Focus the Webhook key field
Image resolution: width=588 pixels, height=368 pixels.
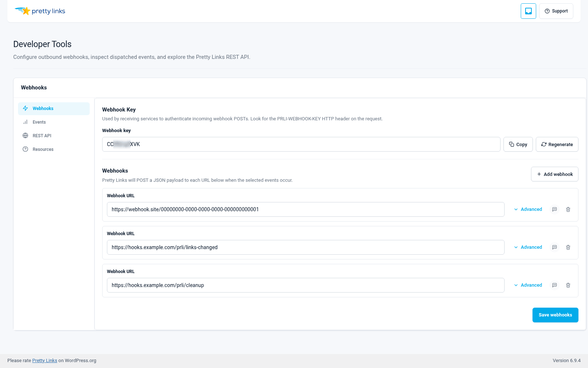coord(301,144)
